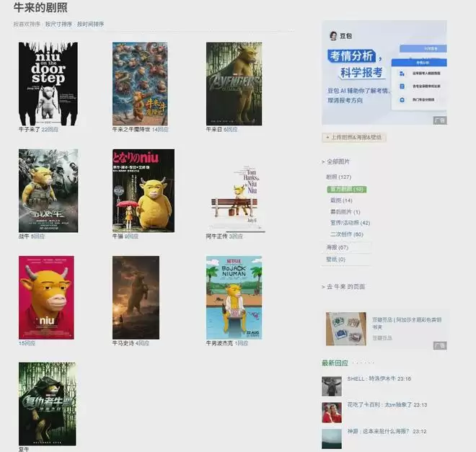
Task: Open the 复仇者牛盟 poster thumbnail
Action: tap(48, 404)
